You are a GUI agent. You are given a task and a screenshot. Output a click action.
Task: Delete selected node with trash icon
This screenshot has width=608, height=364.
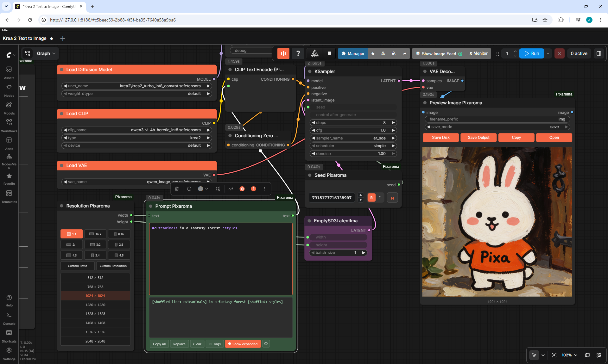coord(177,189)
